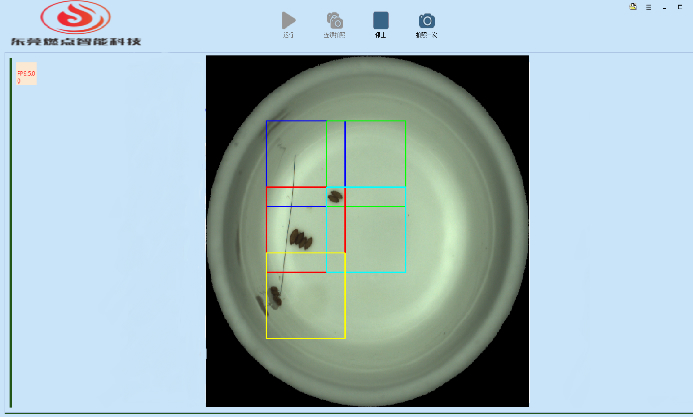Screen dimensions: 693x417
Task: Click the yellow lock icon in title bar
Action: tap(633, 6)
